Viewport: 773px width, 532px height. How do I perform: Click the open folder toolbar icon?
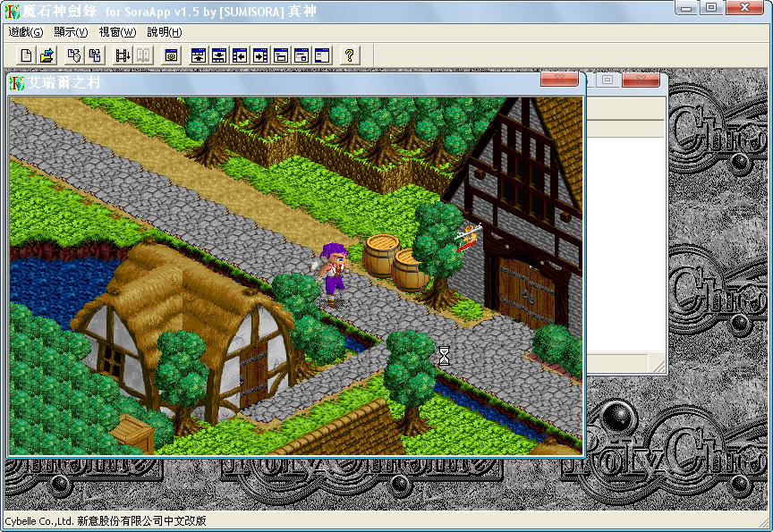coord(47,55)
